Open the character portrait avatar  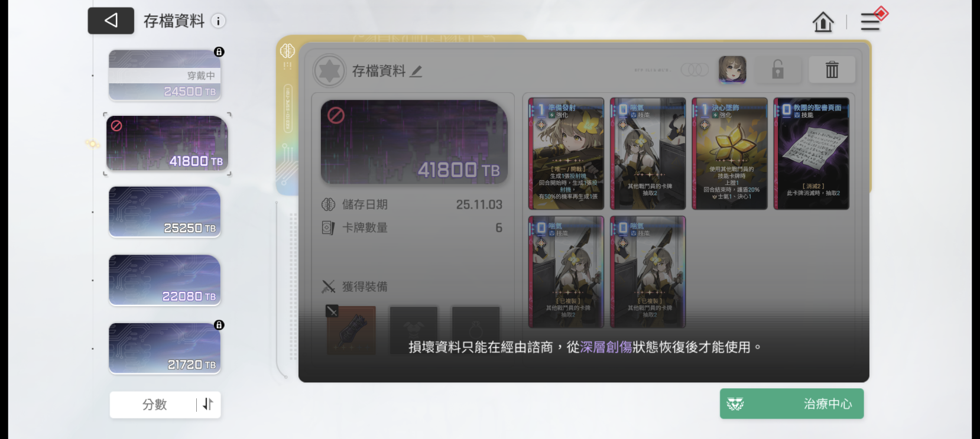[x=732, y=70]
